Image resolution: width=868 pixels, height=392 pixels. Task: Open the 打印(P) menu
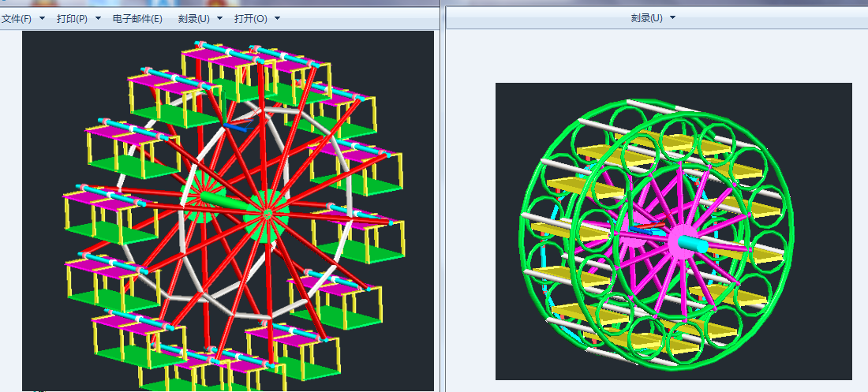[x=72, y=19]
